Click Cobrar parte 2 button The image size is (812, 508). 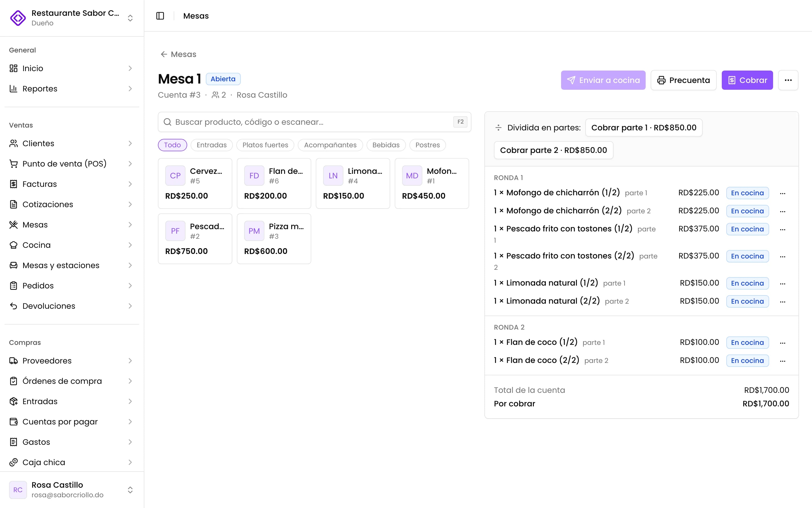pos(553,150)
